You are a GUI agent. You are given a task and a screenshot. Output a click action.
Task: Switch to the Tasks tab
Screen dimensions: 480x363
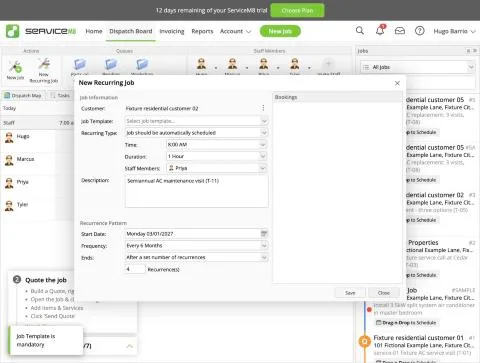(60, 96)
